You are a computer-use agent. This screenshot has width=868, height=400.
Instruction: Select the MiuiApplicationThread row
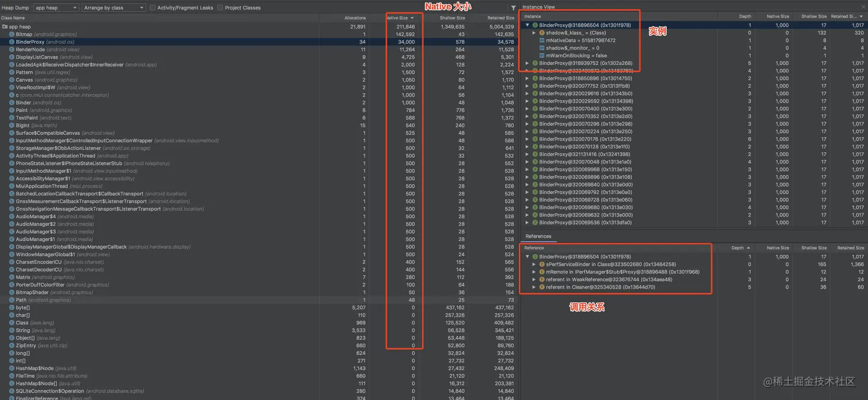(x=258, y=186)
